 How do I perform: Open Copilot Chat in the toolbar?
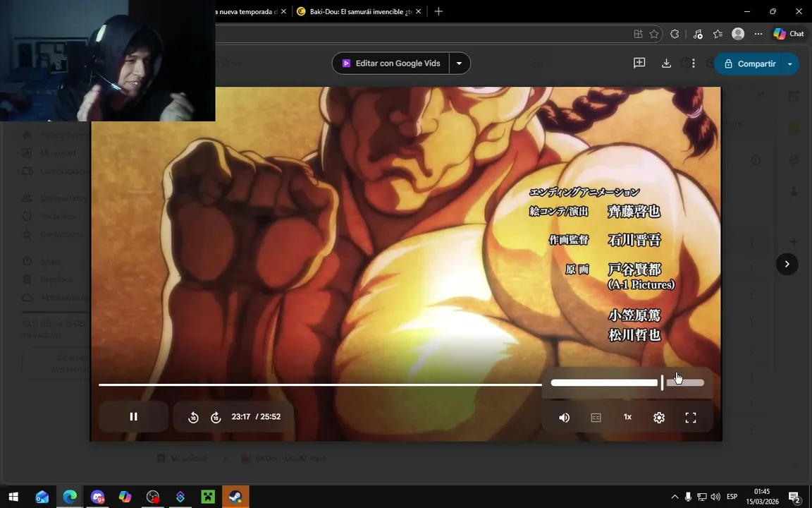[x=789, y=34]
